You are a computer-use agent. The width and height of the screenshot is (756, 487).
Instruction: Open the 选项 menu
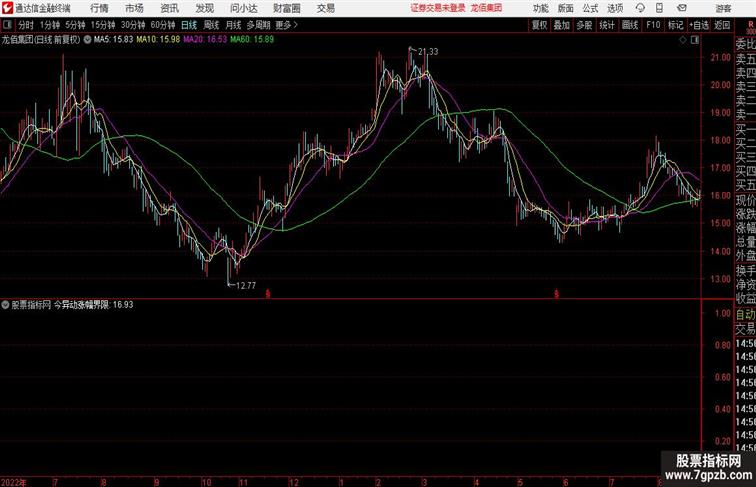pyautogui.click(x=615, y=8)
